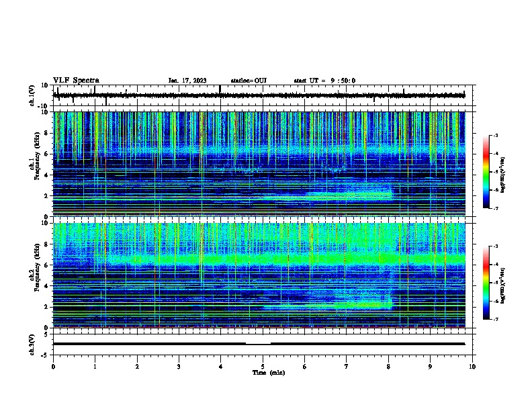Screen dimensions: 532x411
Task: Click the time axis tick label "5"
Action: [x=263, y=367]
